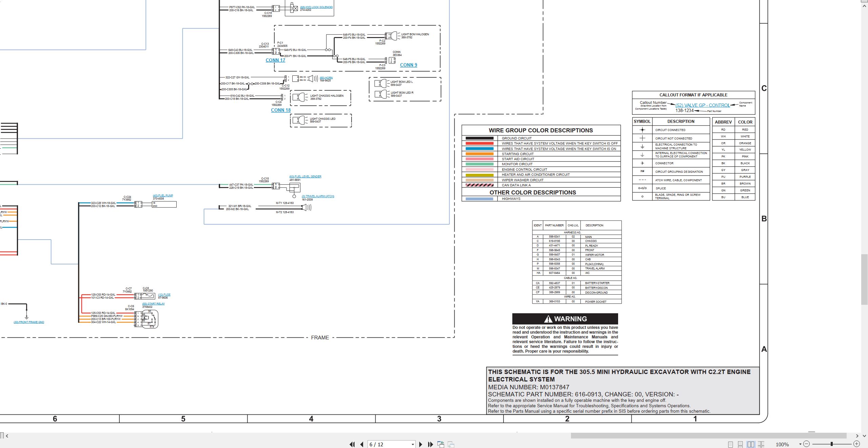Click the green MONITOR CIRCUIT swatch

tap(479, 164)
